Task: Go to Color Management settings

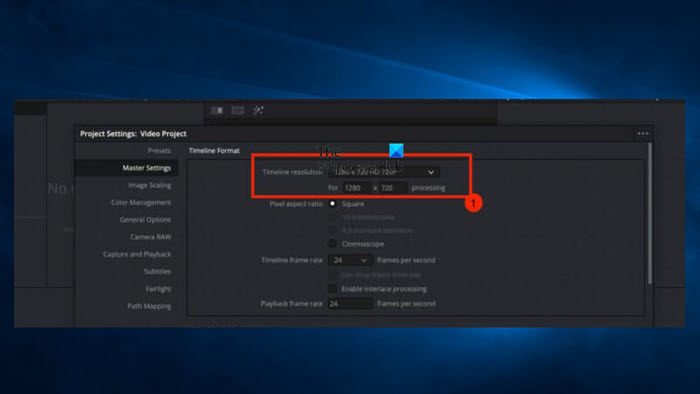Action: pos(141,203)
